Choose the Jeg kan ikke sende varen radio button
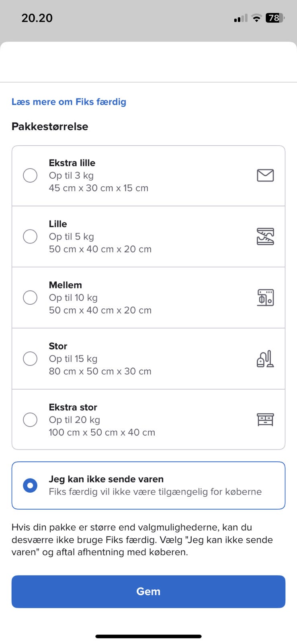This screenshot has width=297, height=644. tap(30, 485)
